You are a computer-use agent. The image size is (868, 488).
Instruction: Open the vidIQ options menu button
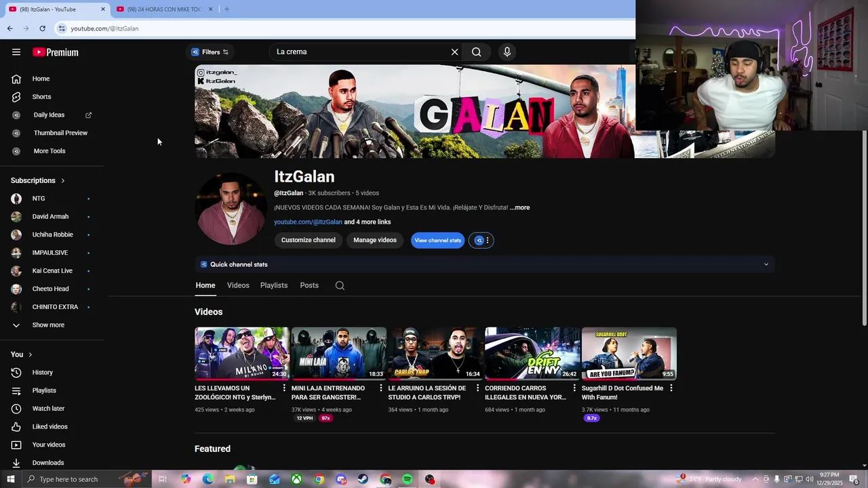coord(482,241)
